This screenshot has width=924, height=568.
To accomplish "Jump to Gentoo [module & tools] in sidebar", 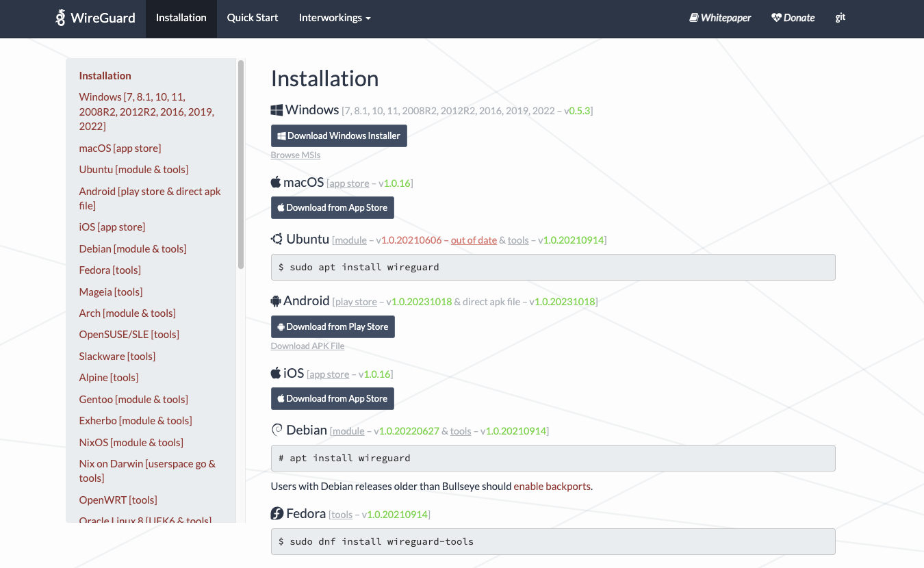I will [133, 400].
